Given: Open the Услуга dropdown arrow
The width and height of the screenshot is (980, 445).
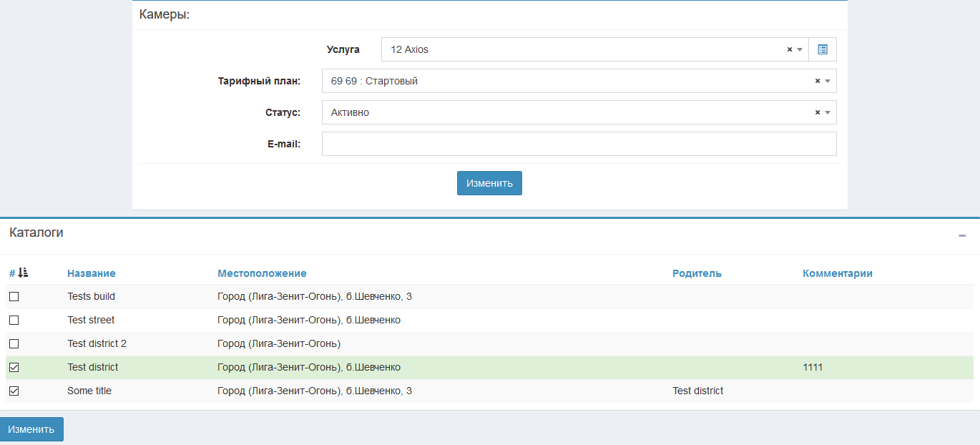Looking at the screenshot, I should click(800, 50).
